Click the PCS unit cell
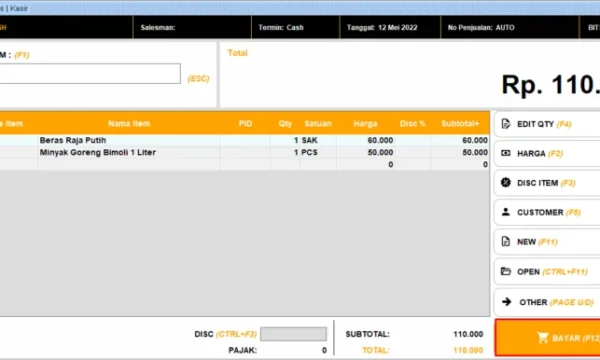600x360 pixels. [x=310, y=152]
